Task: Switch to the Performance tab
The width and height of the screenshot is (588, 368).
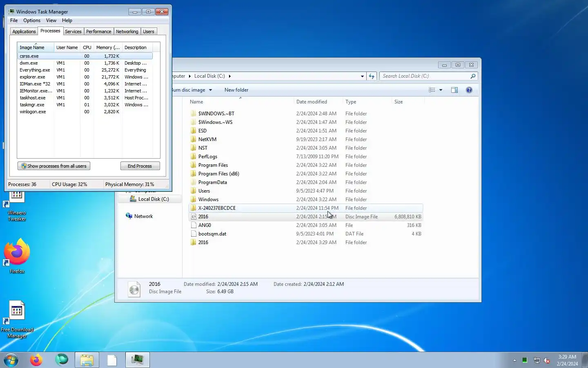Action: point(98,31)
